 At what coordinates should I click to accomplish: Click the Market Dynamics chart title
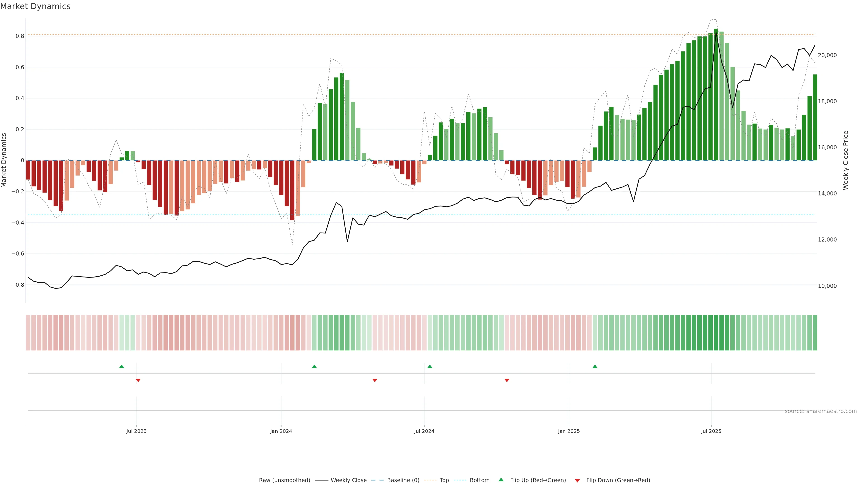(35, 6)
